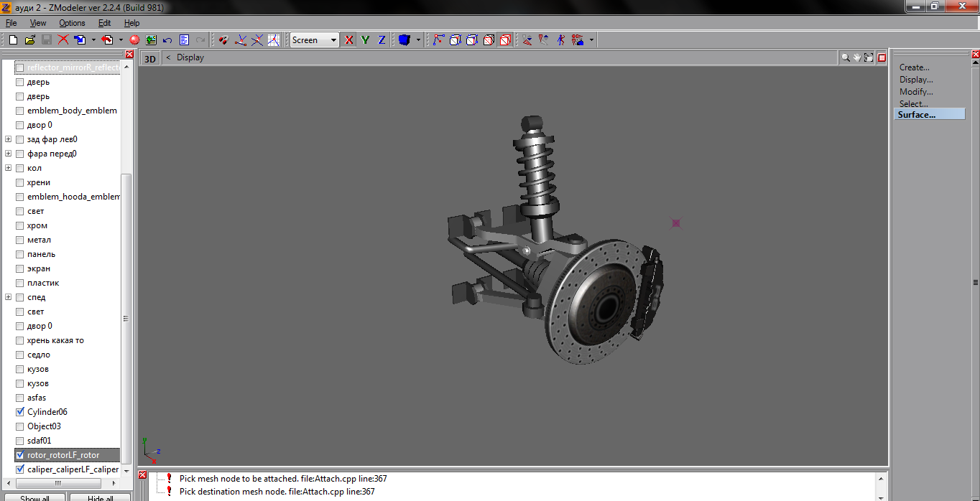Check the sdaf01 checkbox
The height and width of the screenshot is (501, 980).
point(20,441)
